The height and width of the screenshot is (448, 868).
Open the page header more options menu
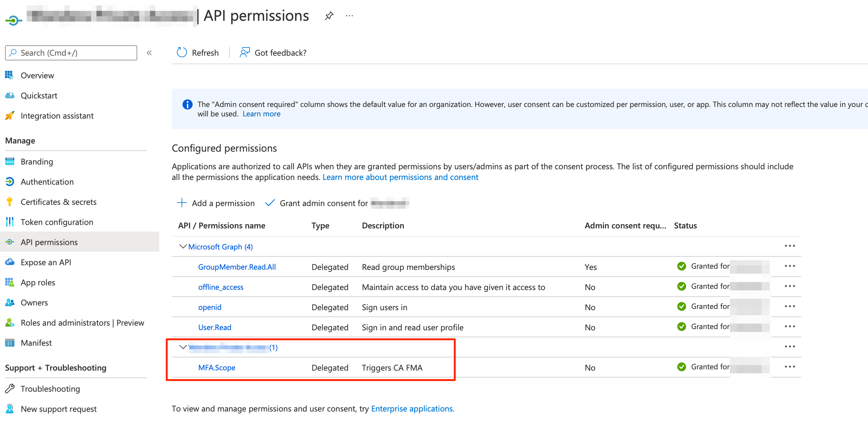[x=349, y=15]
